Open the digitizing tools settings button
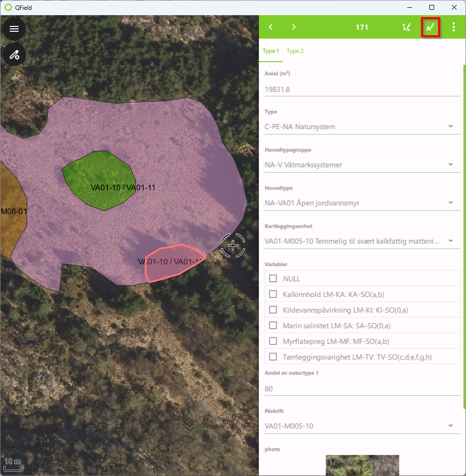Screen dimensions: 466x476 (14, 55)
